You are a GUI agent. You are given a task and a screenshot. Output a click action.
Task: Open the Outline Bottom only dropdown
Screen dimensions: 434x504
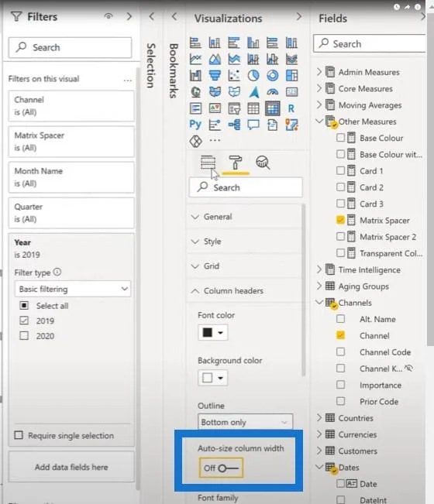pyautogui.click(x=246, y=422)
